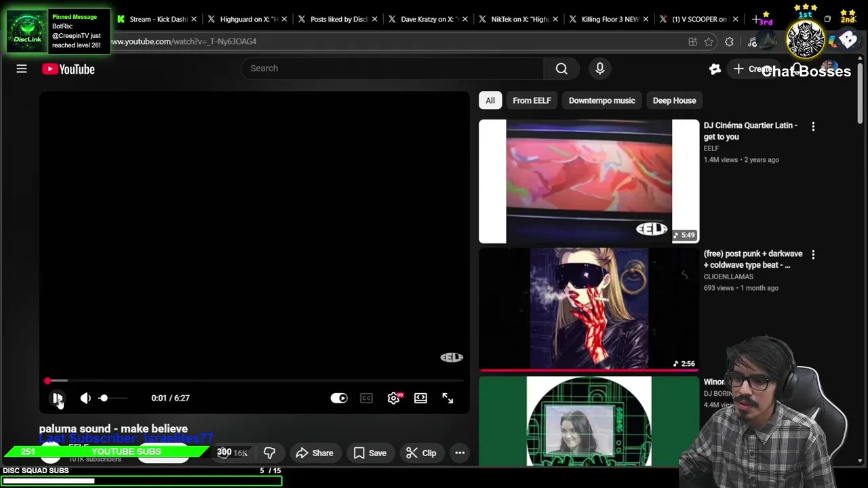The height and width of the screenshot is (488, 868).
Task: Open the CLIOENLLAMAS channel name
Action: pyautogui.click(x=728, y=277)
